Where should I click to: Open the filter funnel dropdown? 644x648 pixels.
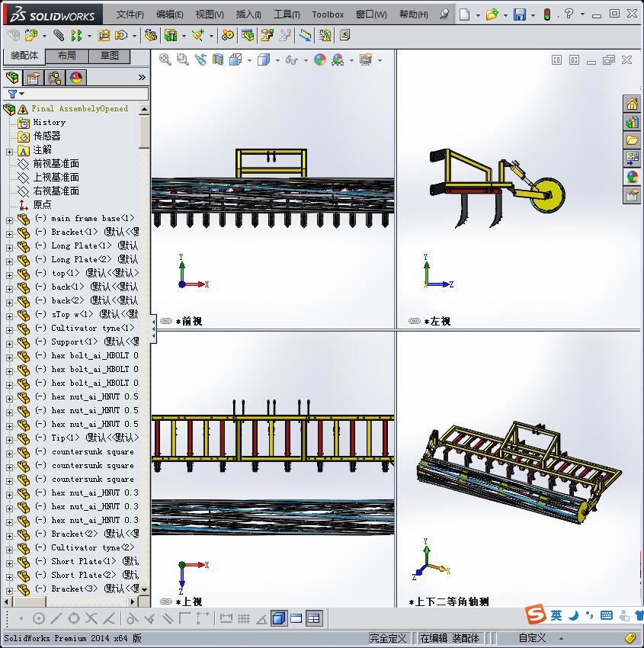click(x=16, y=95)
